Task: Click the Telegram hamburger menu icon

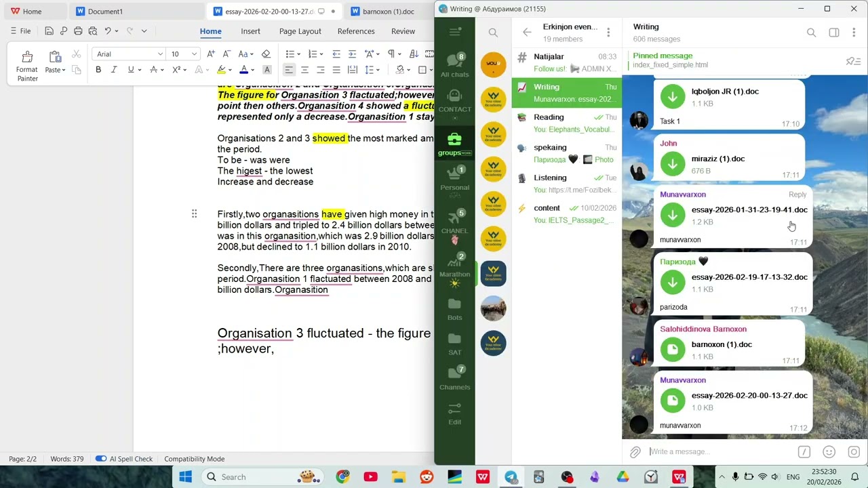Action: point(455,32)
